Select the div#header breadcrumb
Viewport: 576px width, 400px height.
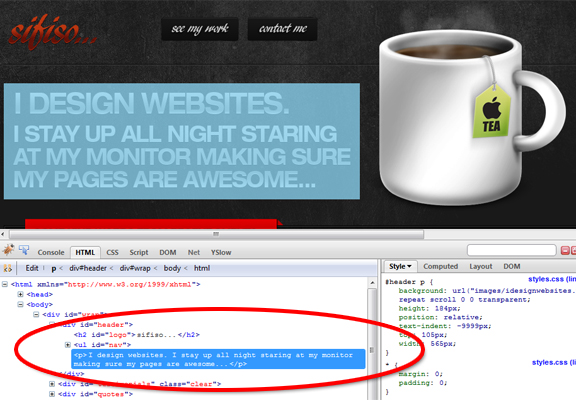coord(88,269)
